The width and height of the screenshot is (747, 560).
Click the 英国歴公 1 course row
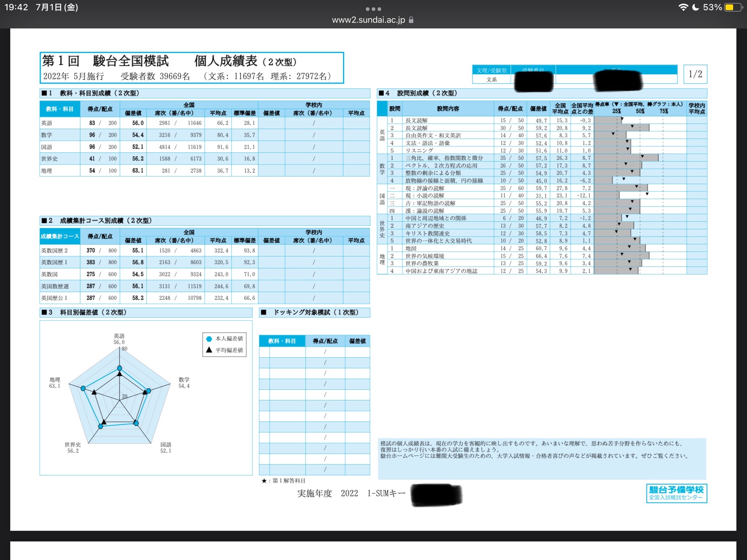click(x=205, y=298)
